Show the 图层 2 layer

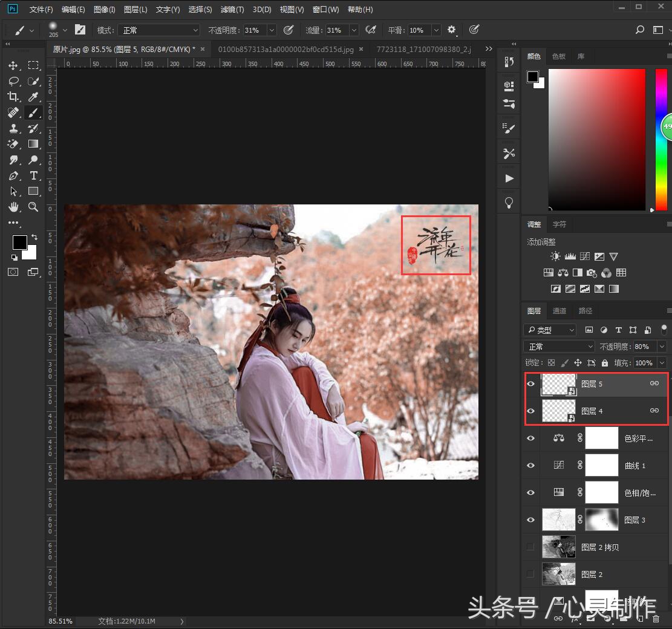530,573
